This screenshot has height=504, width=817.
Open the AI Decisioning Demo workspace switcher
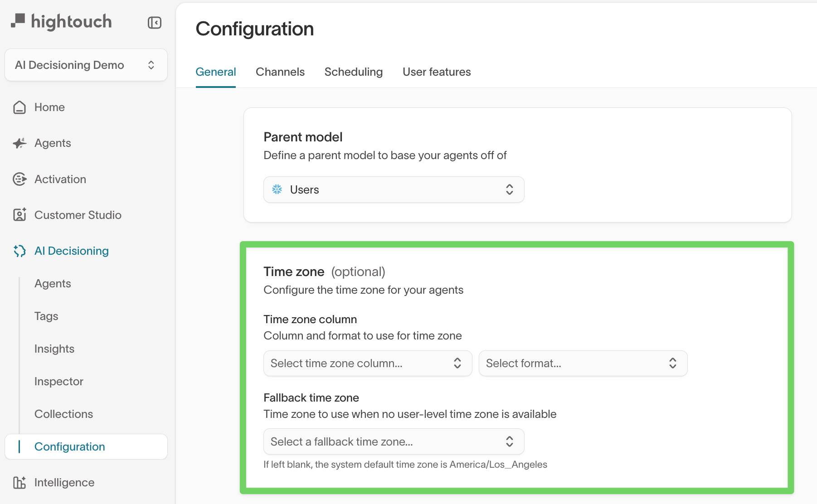pos(86,65)
